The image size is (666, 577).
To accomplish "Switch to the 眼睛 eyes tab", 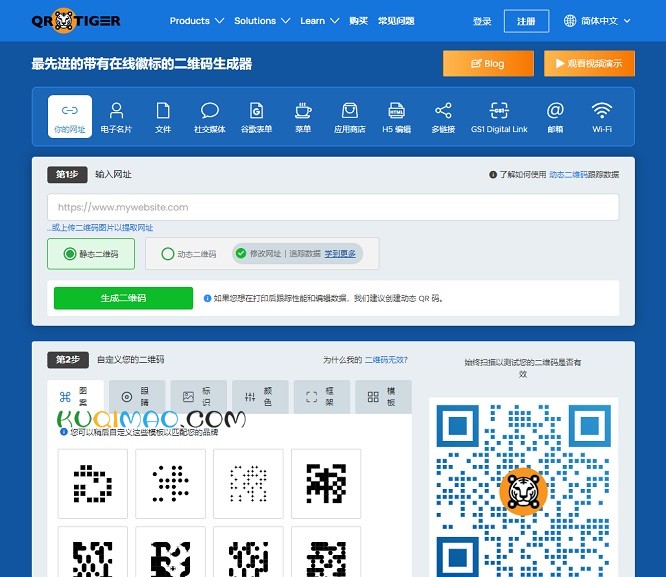I will pos(137,396).
